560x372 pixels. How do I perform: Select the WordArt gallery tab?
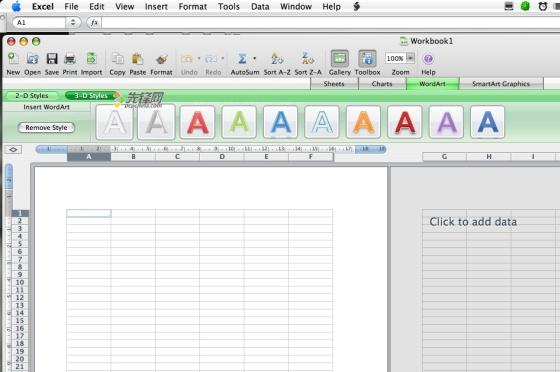[x=432, y=84]
